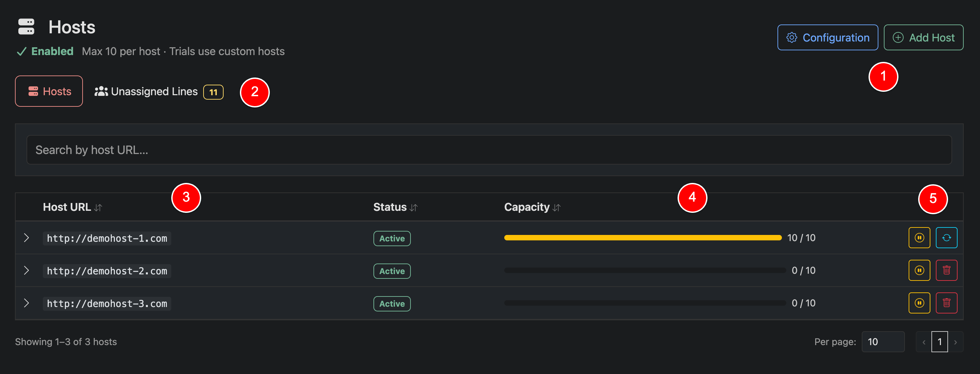
Task: Expand the demohost-1.com row
Action: click(x=26, y=238)
